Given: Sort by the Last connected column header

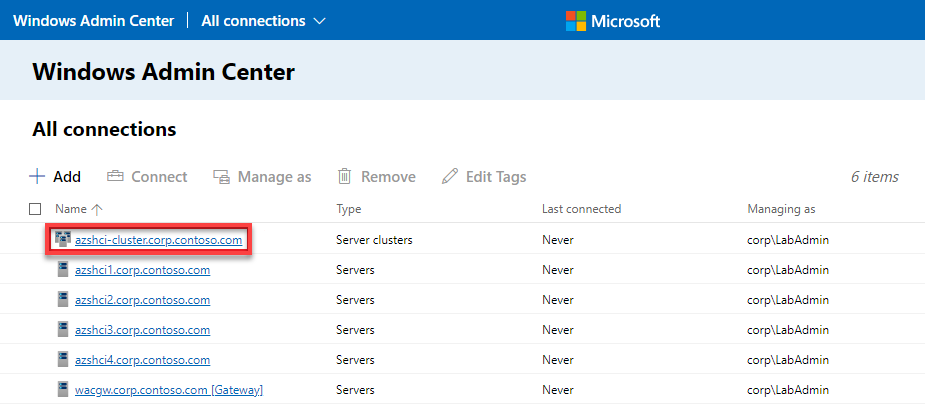Looking at the screenshot, I should pos(581,209).
